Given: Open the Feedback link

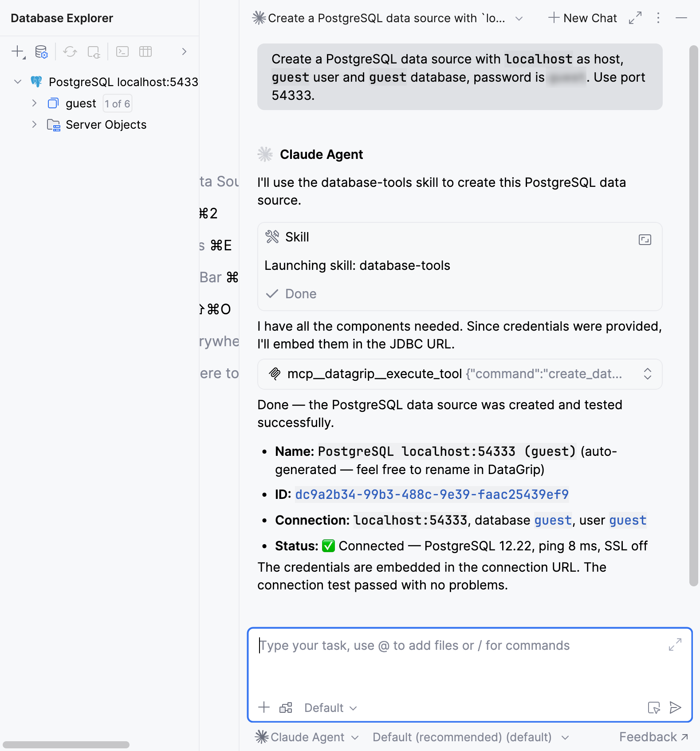Looking at the screenshot, I should pyautogui.click(x=653, y=737).
